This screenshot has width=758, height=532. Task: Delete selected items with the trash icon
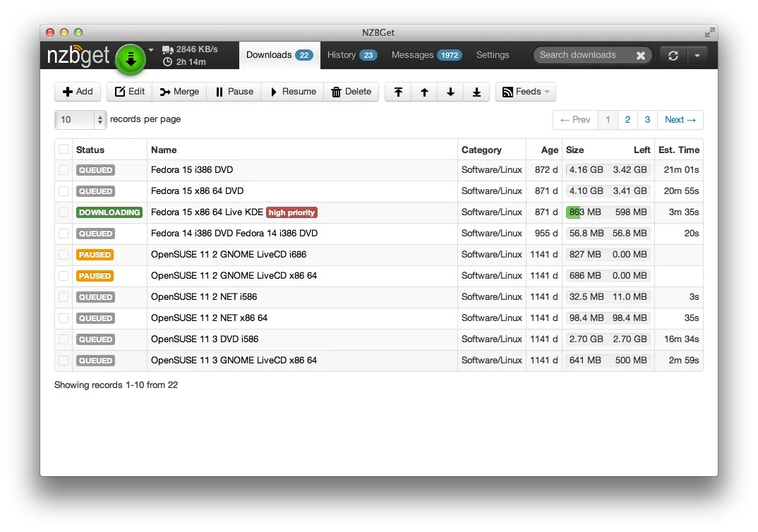pos(351,91)
